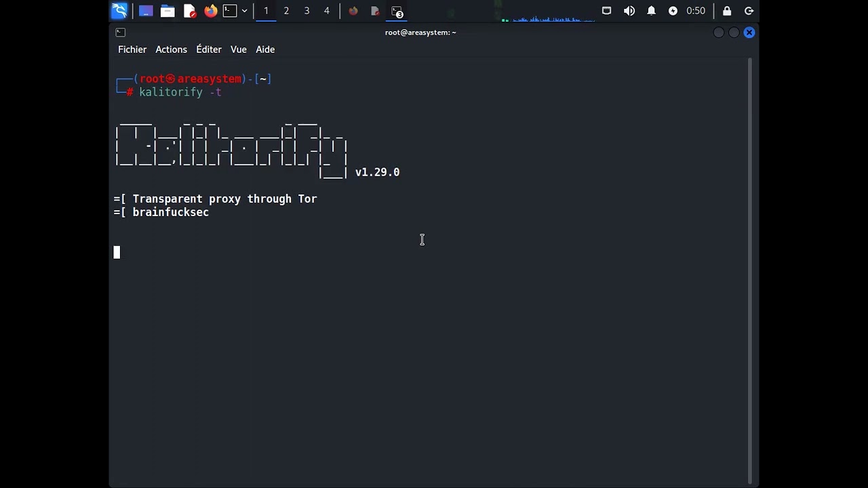Lock the screen with padlock icon
868x488 pixels.
[727, 11]
